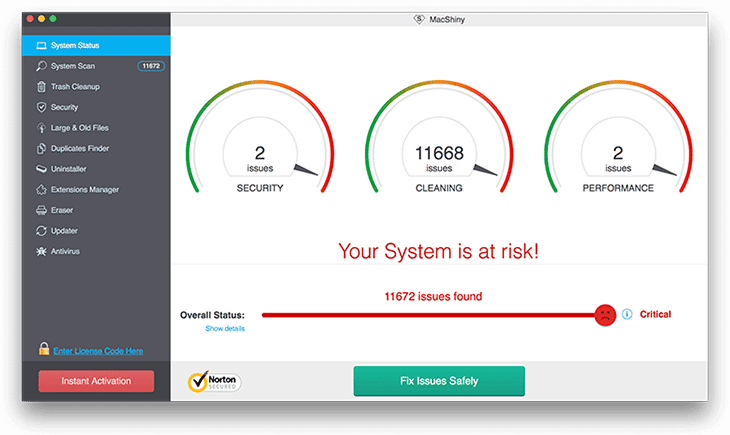Click the Duplicates Finder icon
Image resolution: width=730 pixels, height=435 pixels.
coord(41,148)
